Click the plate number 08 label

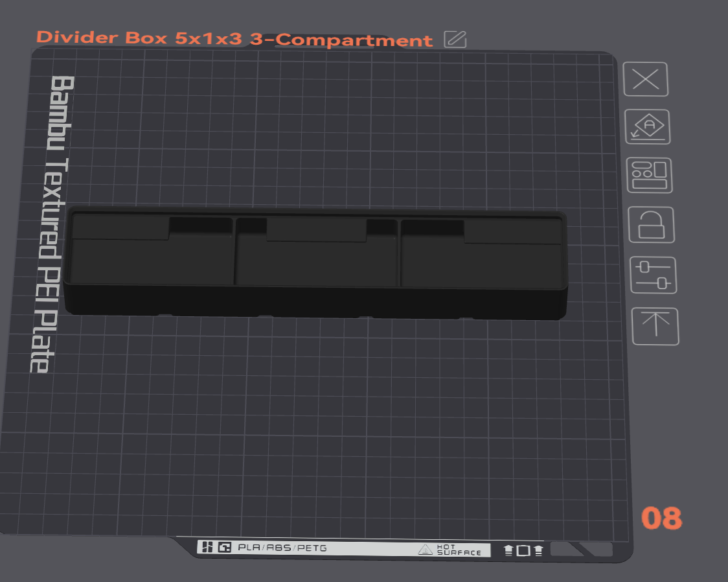click(661, 518)
